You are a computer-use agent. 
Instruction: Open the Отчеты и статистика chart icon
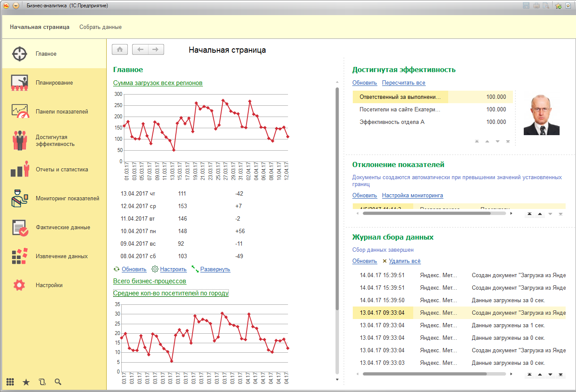pos(20,169)
